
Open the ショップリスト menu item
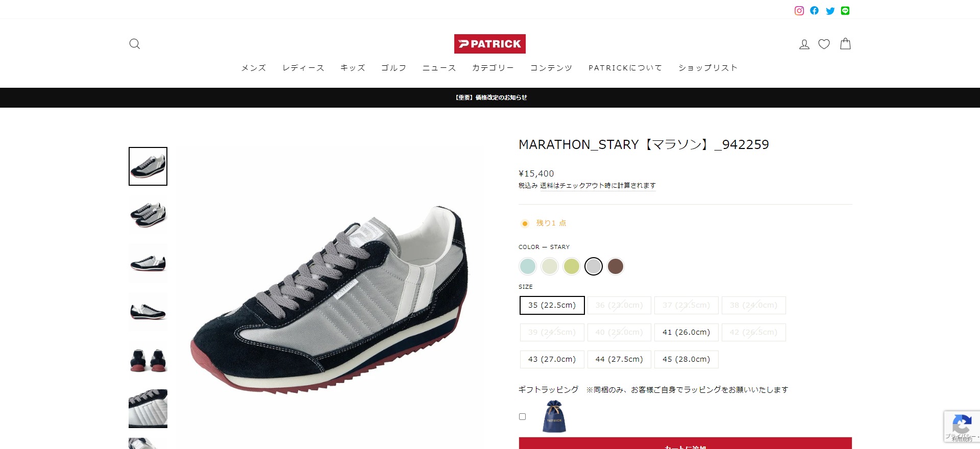coord(708,68)
